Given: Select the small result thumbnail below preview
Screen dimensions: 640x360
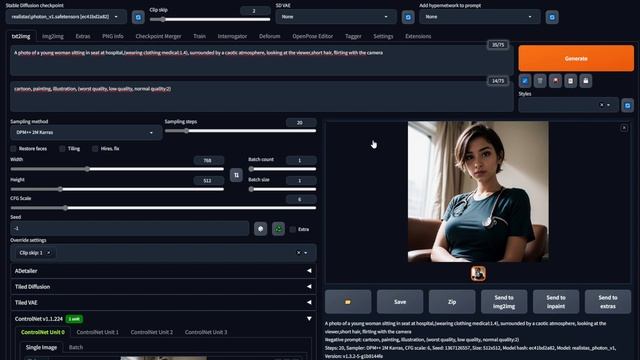Looking at the screenshot, I should point(478,273).
